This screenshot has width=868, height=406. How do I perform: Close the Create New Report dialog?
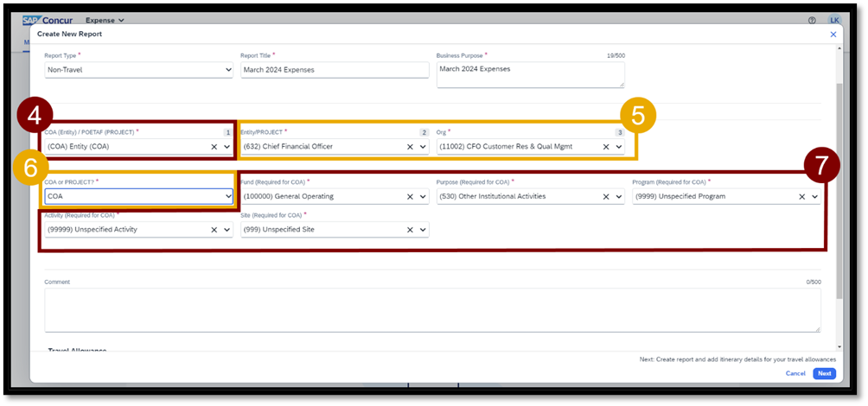(x=833, y=35)
